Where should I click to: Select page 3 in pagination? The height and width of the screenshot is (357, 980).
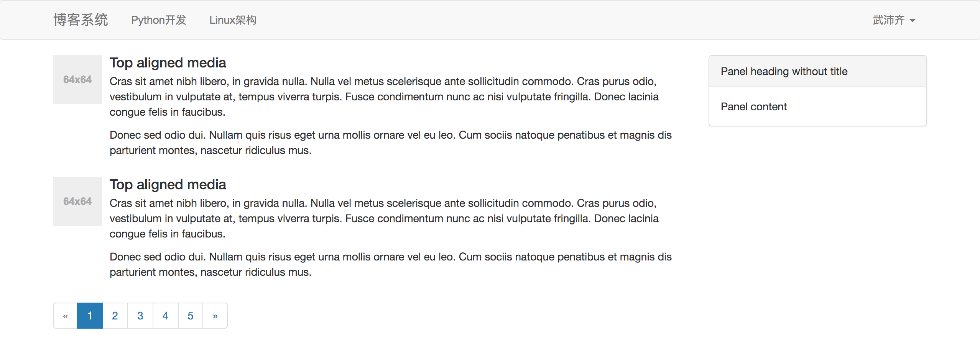pyautogui.click(x=140, y=316)
